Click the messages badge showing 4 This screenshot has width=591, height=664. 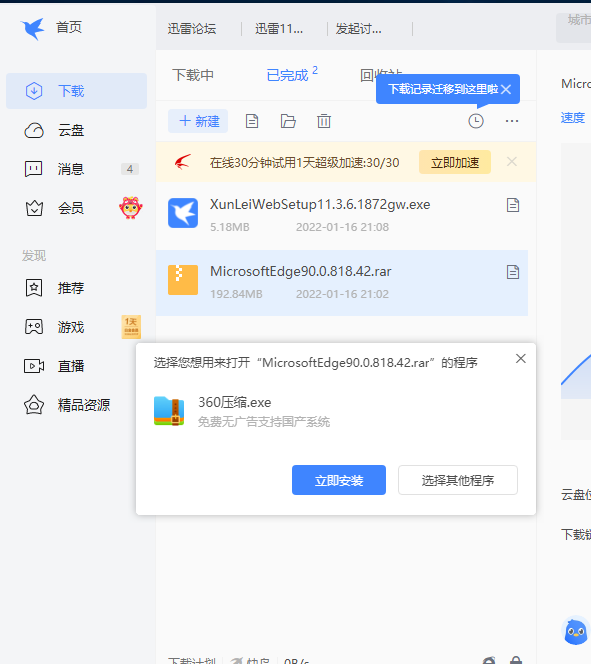point(130,169)
